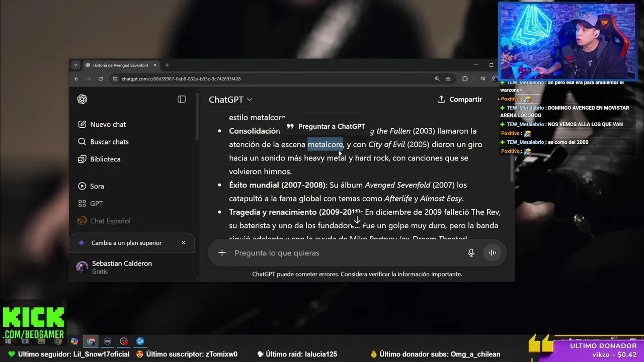Reload the chatgpt.com page
The width and height of the screenshot is (644, 362).
101,79
